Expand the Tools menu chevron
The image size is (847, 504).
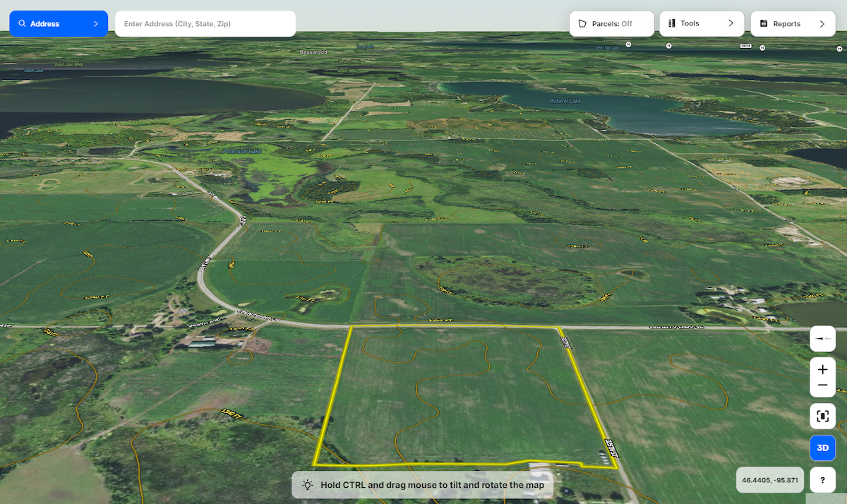click(731, 24)
